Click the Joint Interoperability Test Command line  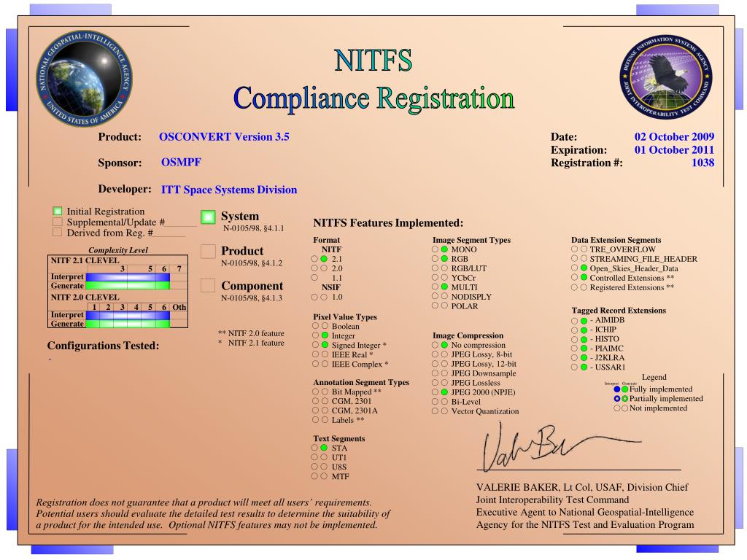click(553, 499)
